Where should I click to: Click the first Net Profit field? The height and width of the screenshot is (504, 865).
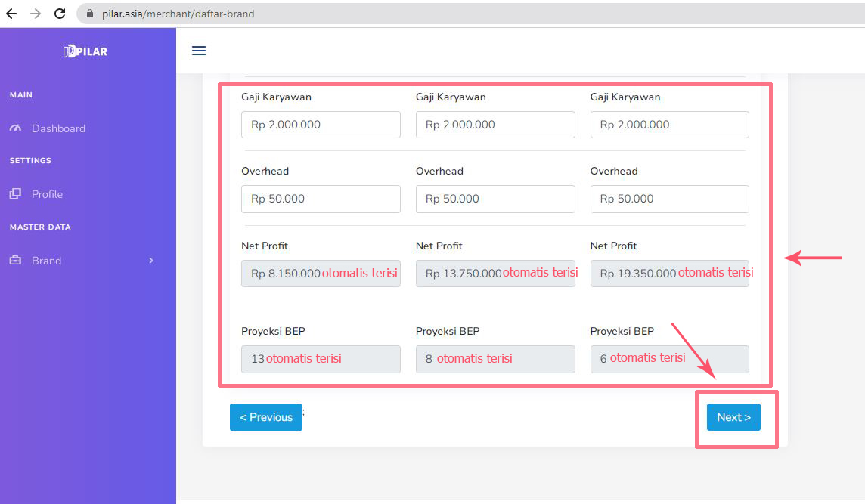[x=321, y=274]
